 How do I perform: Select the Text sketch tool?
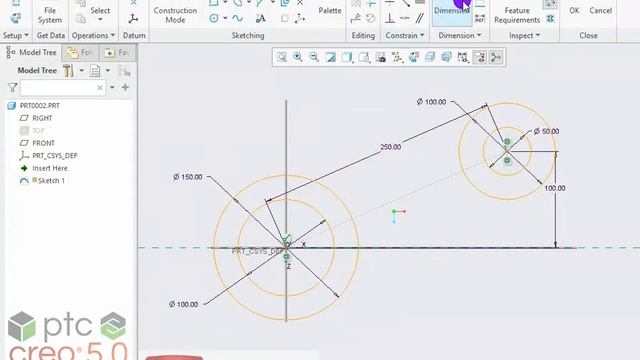click(x=260, y=18)
